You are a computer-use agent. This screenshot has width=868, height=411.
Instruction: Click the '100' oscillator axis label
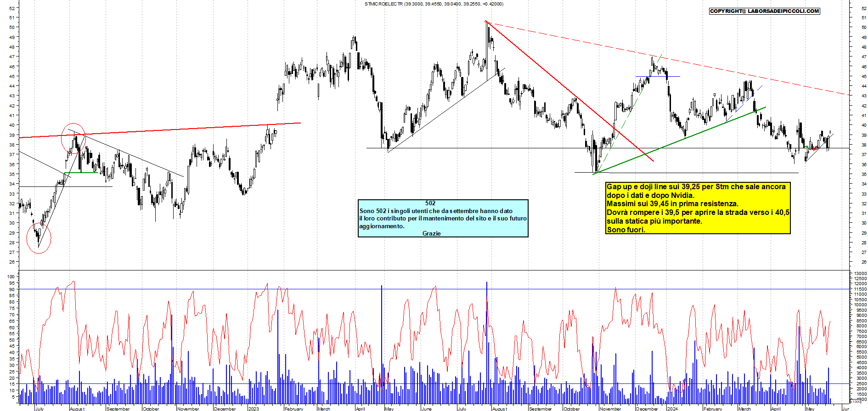coord(11,276)
